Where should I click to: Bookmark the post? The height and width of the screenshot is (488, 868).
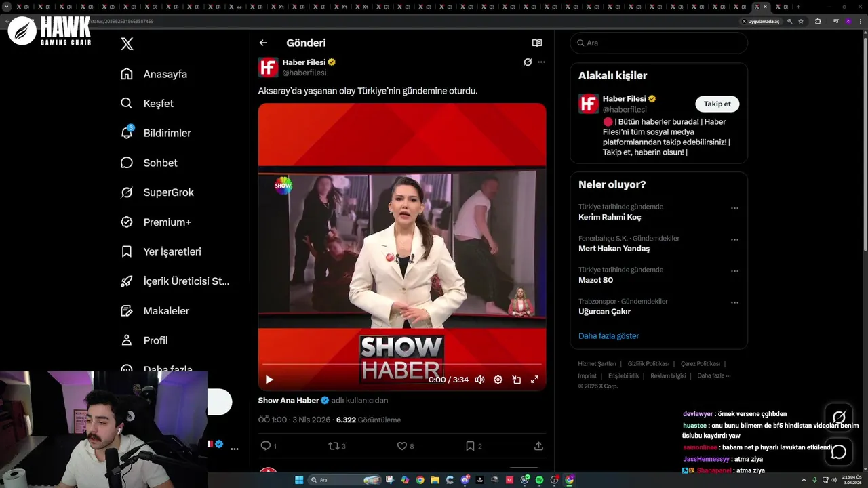pos(470,445)
